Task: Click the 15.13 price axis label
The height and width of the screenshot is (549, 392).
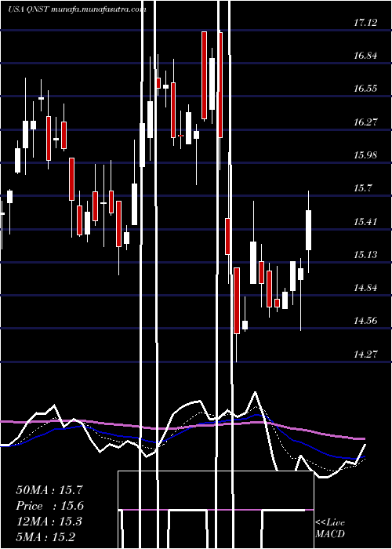Action: point(365,254)
